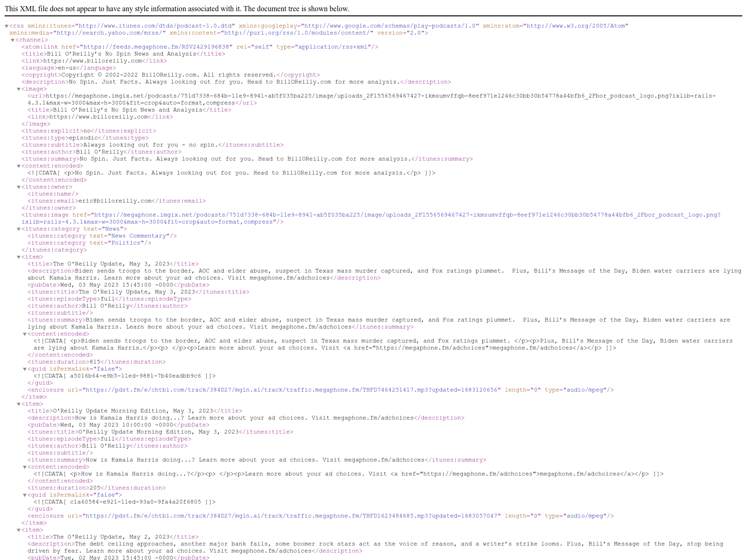Collapse item titled The O'Reilly Update, May 3
747x560 pixels.
[x=19, y=257]
